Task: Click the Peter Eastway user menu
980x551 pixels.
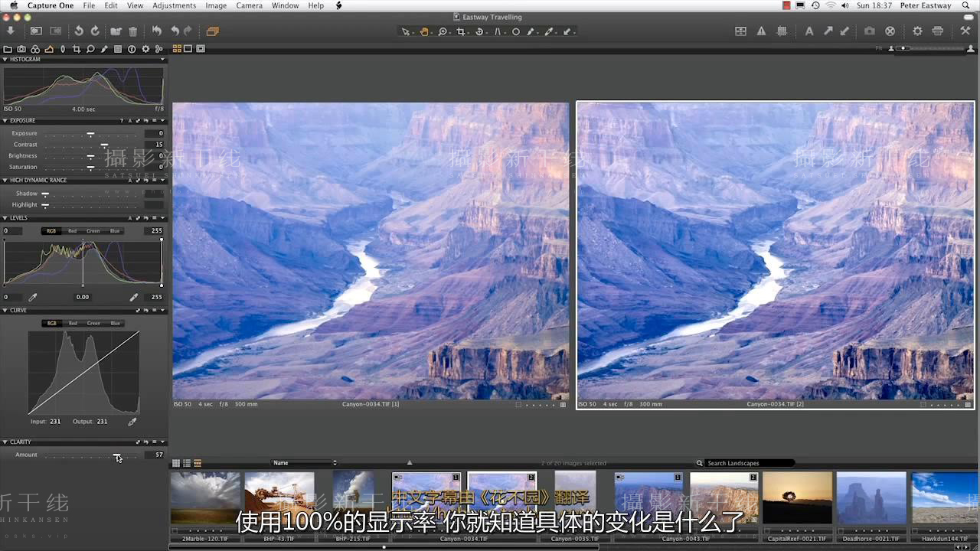Action: (925, 5)
